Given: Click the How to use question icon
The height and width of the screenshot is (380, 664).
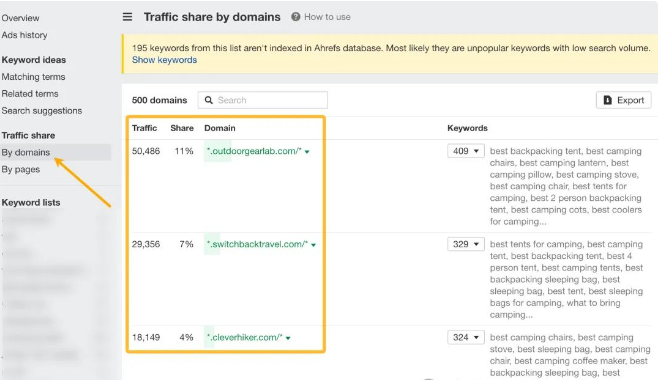Looking at the screenshot, I should tap(296, 17).
